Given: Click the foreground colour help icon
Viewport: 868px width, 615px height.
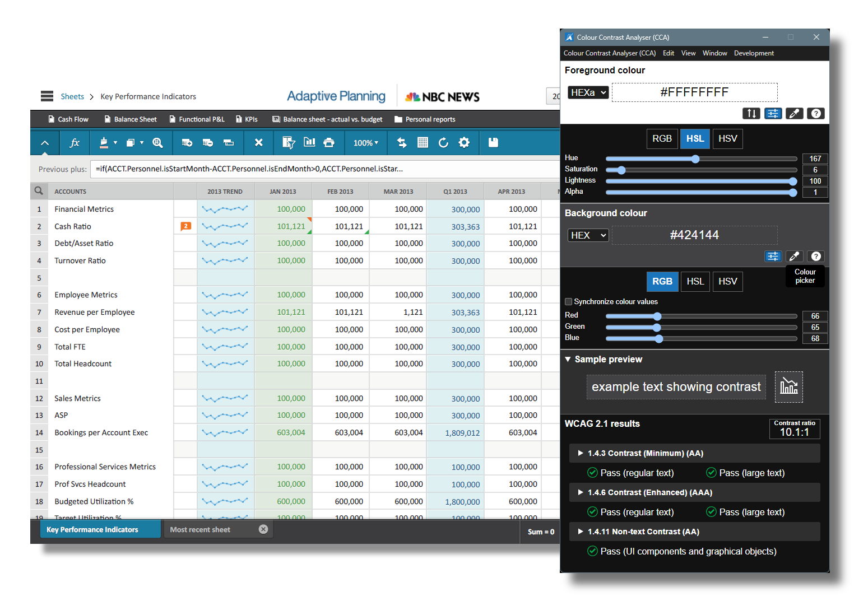Looking at the screenshot, I should point(816,114).
